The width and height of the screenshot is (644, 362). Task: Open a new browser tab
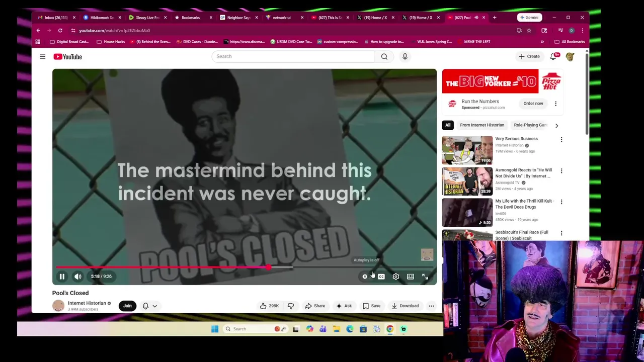pos(495,18)
